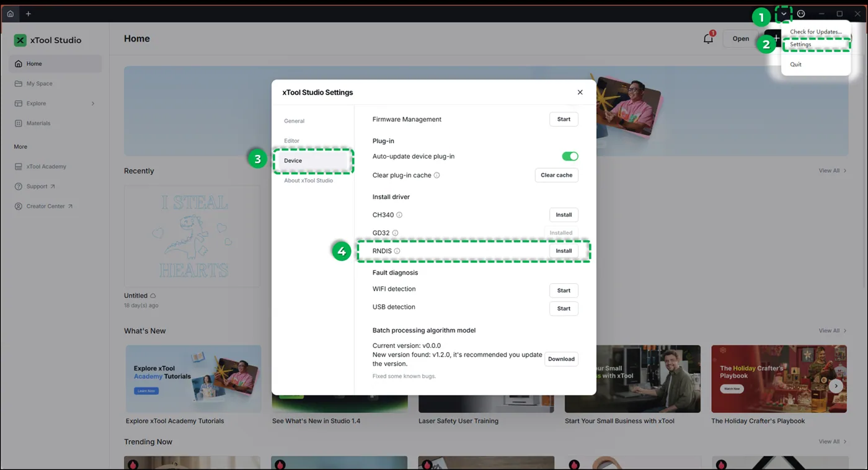Click the home icon tab in the title bar
This screenshot has width=868, height=470.
click(x=11, y=14)
